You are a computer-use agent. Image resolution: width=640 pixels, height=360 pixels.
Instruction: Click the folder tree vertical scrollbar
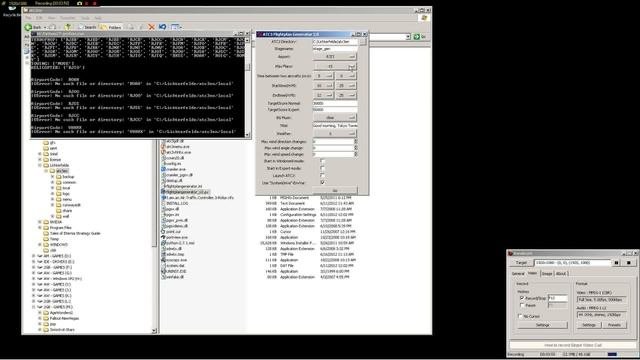tap(154, 236)
